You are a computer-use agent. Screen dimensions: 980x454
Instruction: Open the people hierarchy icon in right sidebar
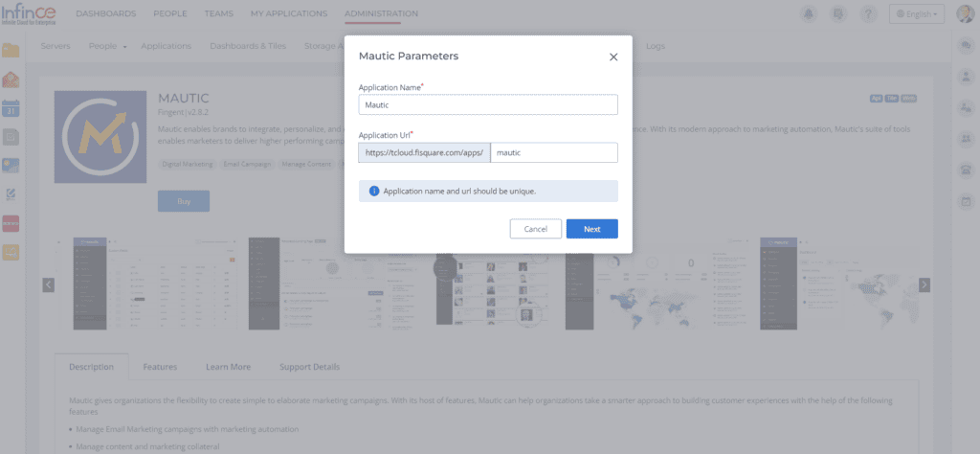point(966,107)
